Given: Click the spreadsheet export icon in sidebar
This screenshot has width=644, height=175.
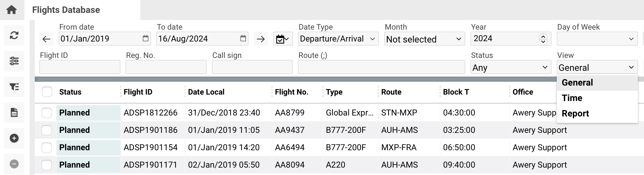Looking at the screenshot, I should (14, 112).
